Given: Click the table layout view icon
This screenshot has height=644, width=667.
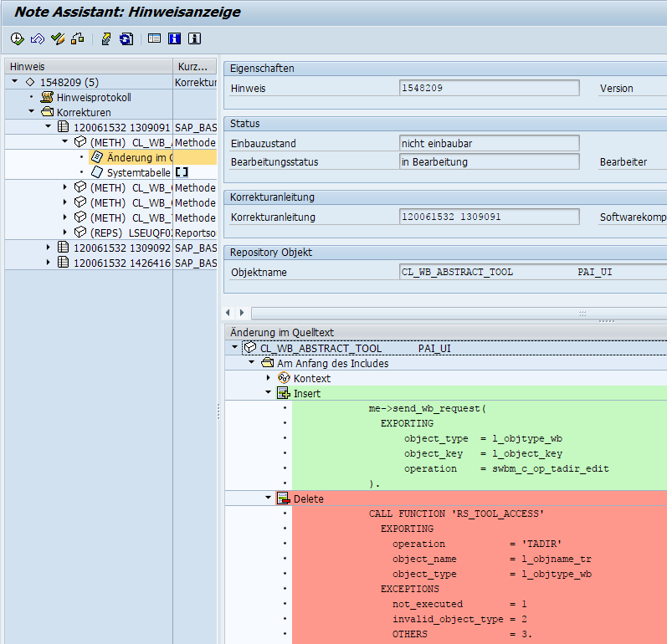Looking at the screenshot, I should [154, 38].
